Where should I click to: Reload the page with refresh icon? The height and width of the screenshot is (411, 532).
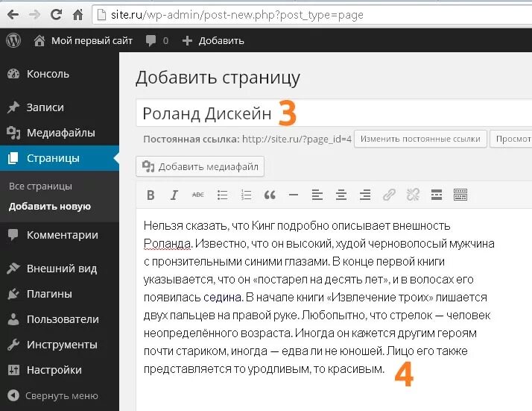(x=56, y=14)
